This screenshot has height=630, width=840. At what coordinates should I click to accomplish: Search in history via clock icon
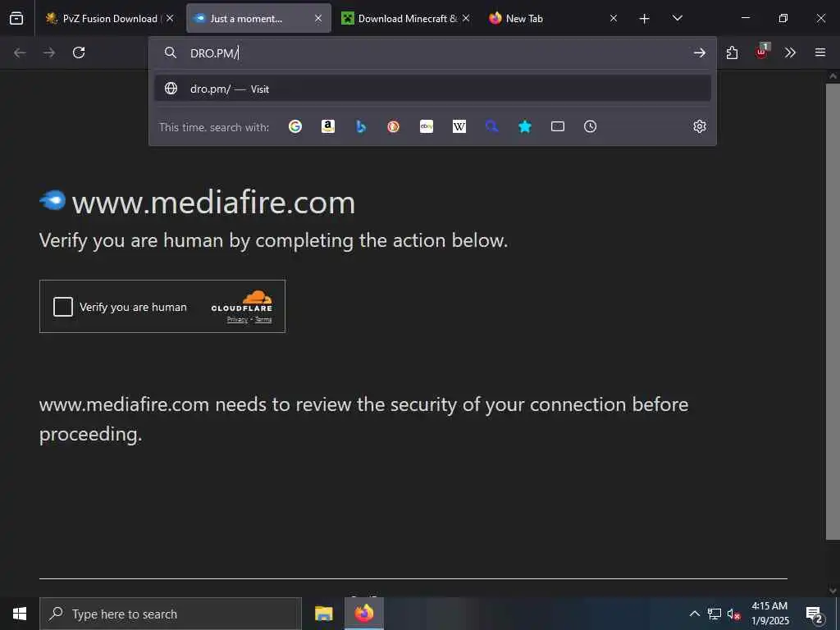pos(591,126)
